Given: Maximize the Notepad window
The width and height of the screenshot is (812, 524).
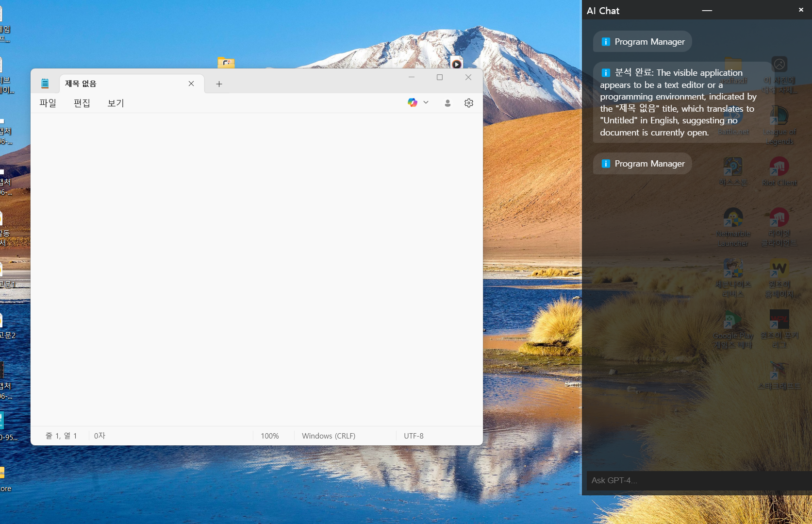Looking at the screenshot, I should click(x=440, y=77).
